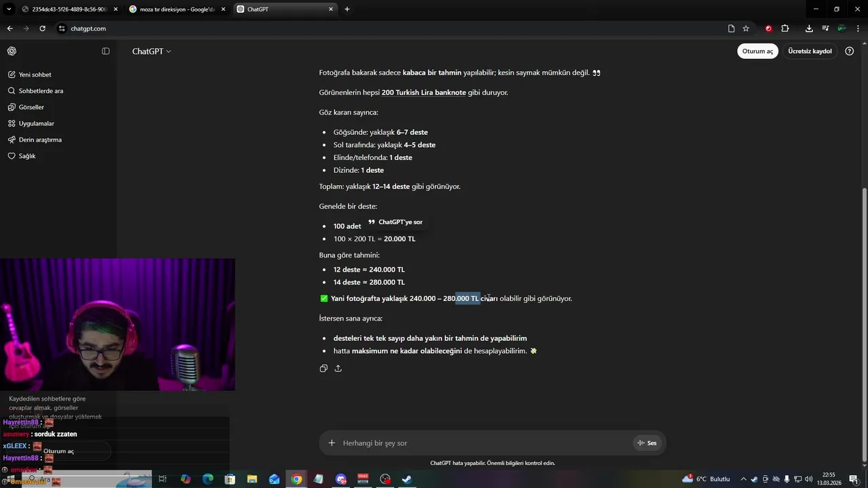Close the 'moza tır direksiyon' tab
This screenshot has width=868, height=488.
pos(223,9)
